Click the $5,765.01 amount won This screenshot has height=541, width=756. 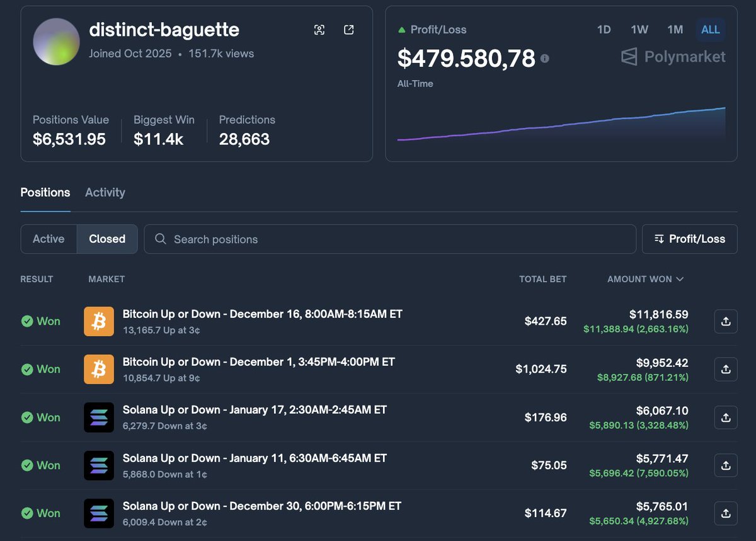pos(662,506)
